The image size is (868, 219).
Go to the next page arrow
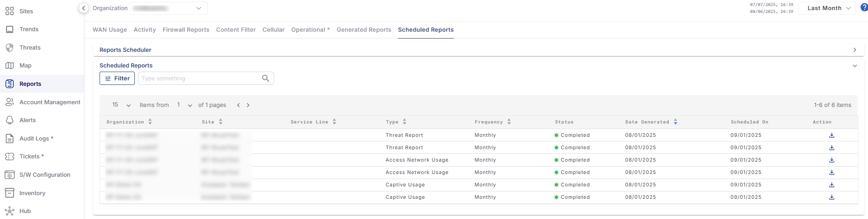(x=248, y=105)
